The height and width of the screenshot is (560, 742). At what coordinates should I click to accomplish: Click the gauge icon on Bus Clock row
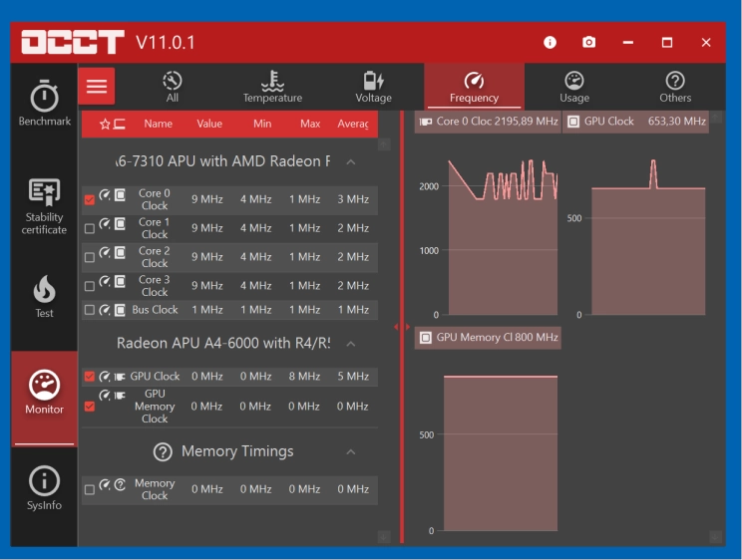105,310
